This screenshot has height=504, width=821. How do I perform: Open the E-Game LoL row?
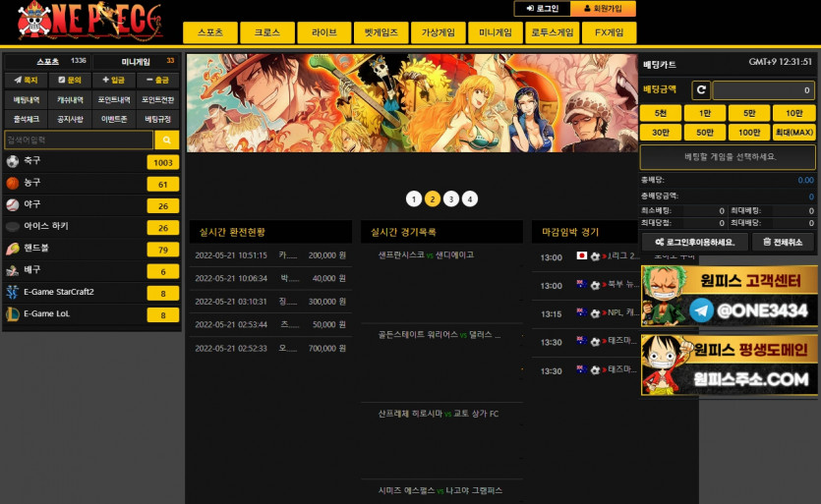click(x=92, y=314)
